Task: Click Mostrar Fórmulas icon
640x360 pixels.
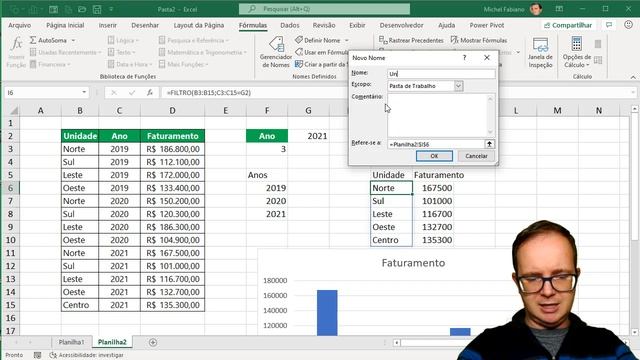Action: tap(455, 40)
